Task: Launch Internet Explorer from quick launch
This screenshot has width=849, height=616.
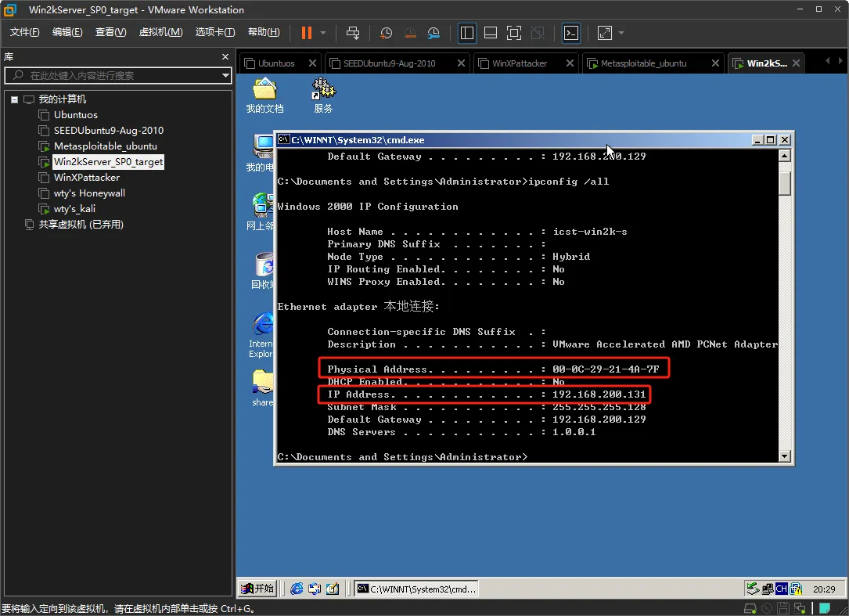Action: tap(297, 589)
